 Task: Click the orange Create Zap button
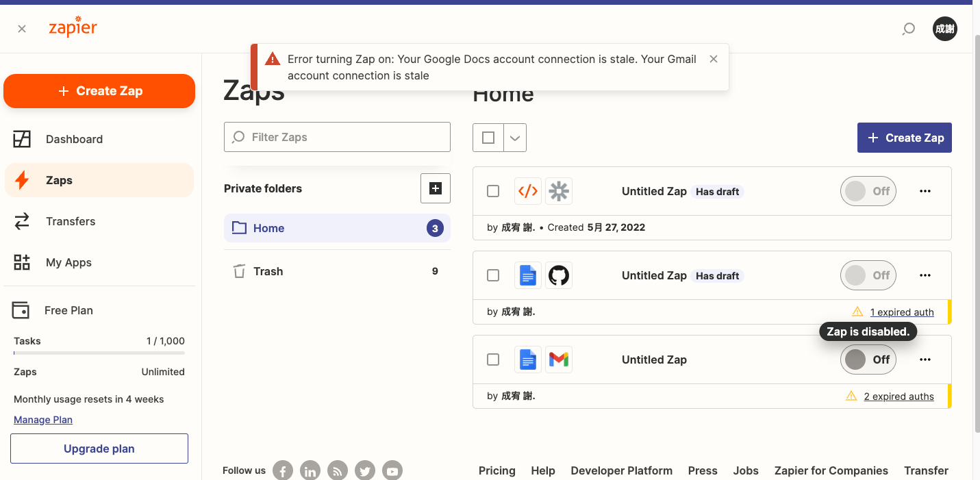click(99, 91)
